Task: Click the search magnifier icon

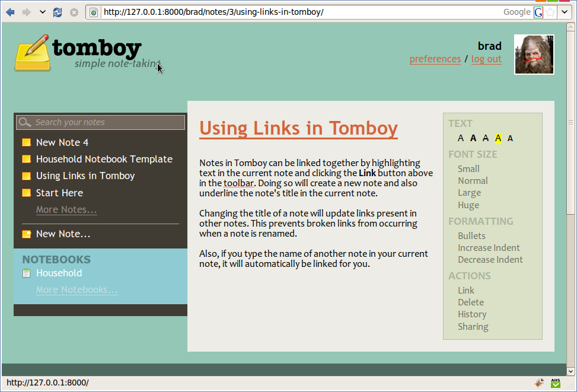Action: 25,122
